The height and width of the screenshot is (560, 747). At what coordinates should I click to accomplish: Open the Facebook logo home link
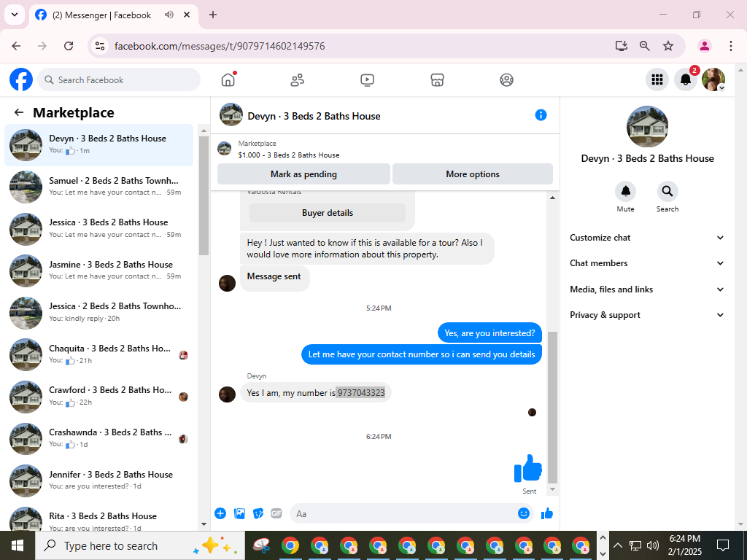click(x=21, y=80)
